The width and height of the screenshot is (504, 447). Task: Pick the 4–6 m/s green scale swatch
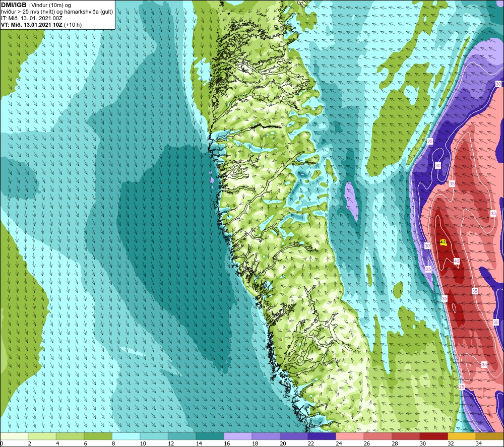[x=70, y=436]
